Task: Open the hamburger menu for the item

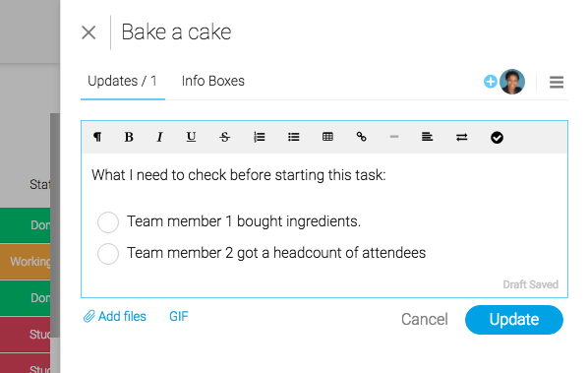Action: pyautogui.click(x=557, y=83)
